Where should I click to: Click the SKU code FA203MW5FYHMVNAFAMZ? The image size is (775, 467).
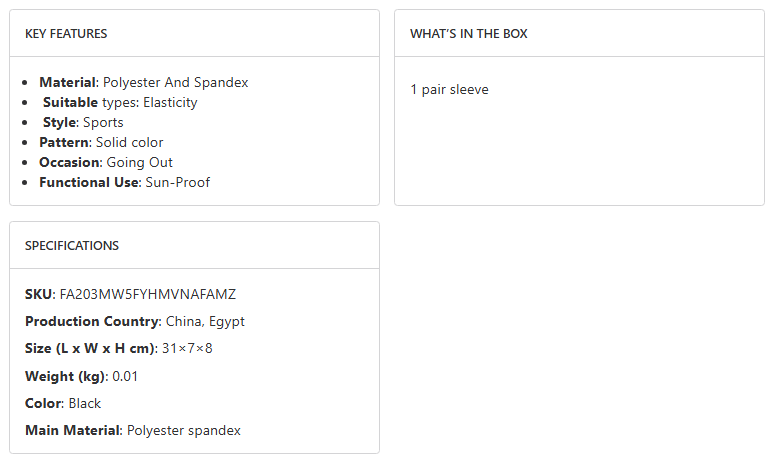[148, 294]
